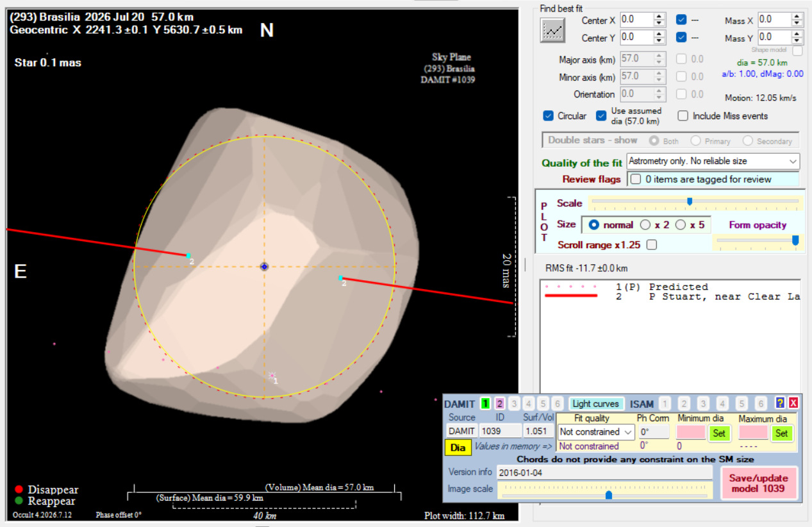Select ISAM model 2
Image resolution: width=812 pixels, height=527 pixels.
(684, 404)
